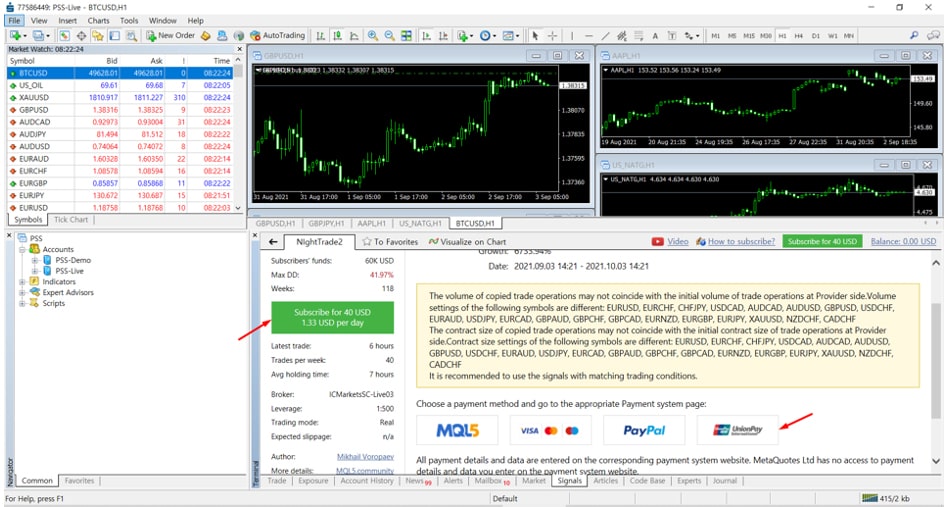
Task: Select the Fibonacci retracement tool
Action: pyautogui.click(x=639, y=36)
